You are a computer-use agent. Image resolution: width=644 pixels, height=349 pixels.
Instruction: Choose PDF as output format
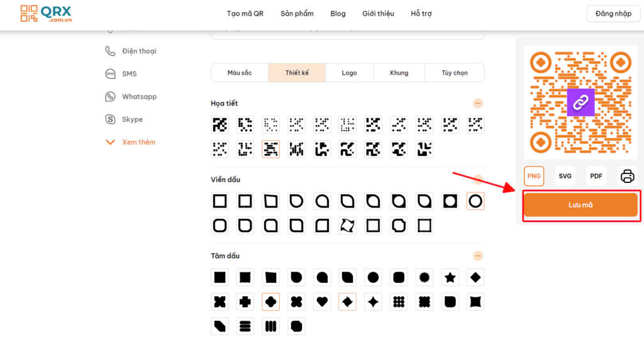[596, 176]
